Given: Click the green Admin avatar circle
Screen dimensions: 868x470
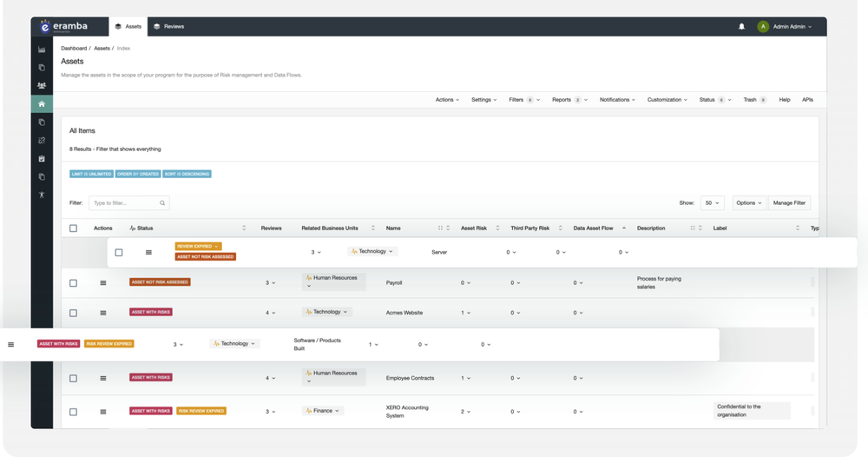Looking at the screenshot, I should pyautogui.click(x=763, y=27).
